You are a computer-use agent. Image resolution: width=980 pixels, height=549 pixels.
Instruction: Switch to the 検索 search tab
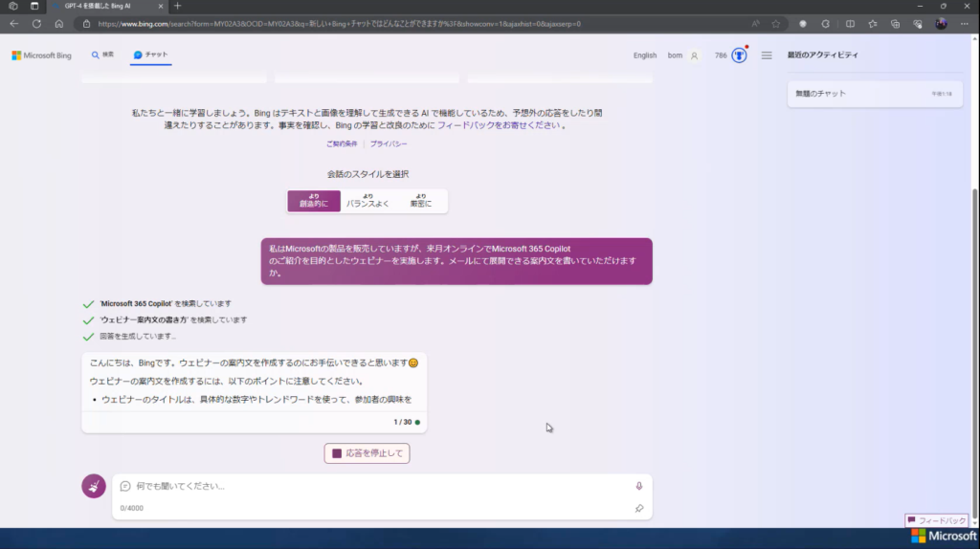click(102, 55)
